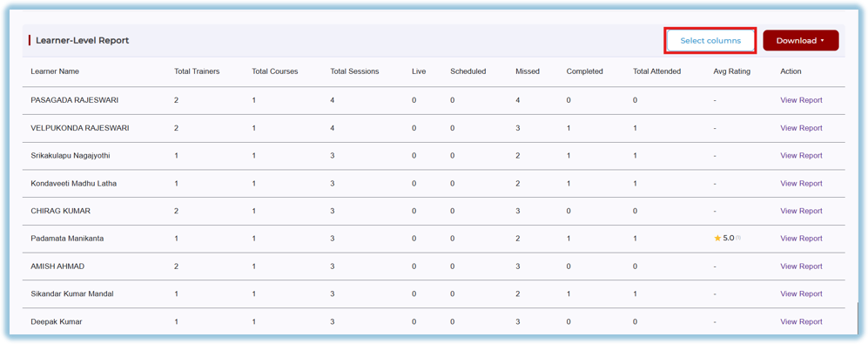Open View Report for Deepak Kumar
The height and width of the screenshot is (344, 868).
click(x=801, y=322)
